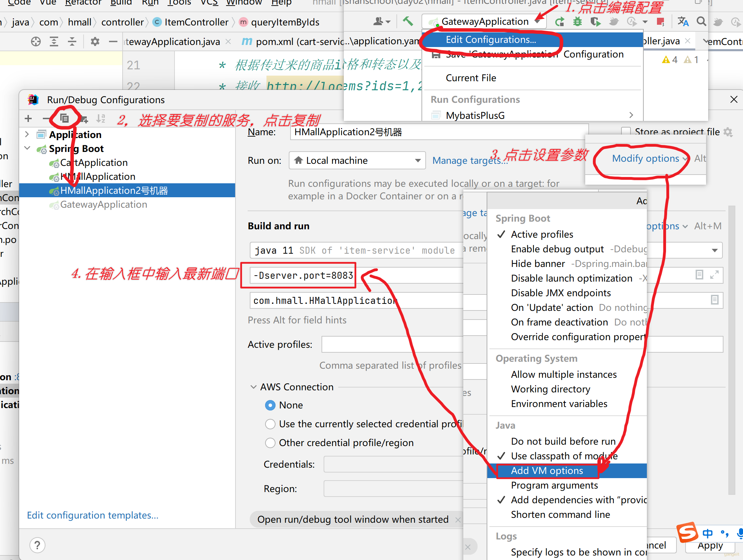Click the Sogou input method icon
Viewport: 743px width, 560px height.
pyautogui.click(x=688, y=532)
